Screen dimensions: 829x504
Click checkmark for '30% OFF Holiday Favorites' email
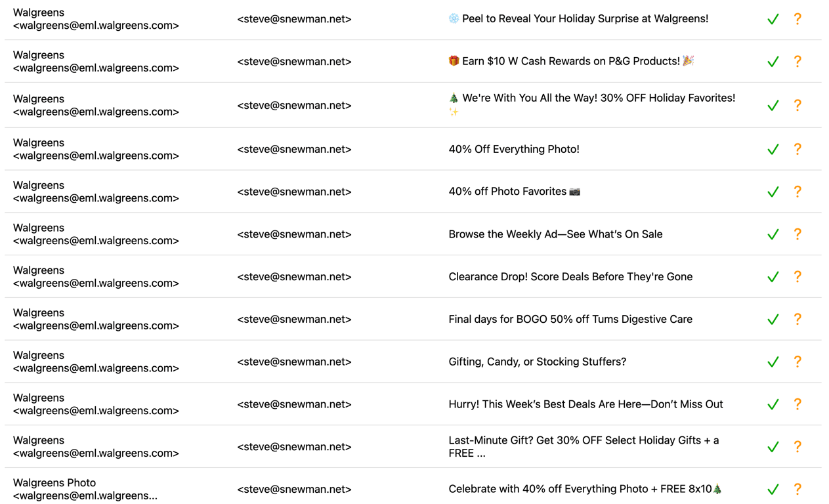click(773, 106)
